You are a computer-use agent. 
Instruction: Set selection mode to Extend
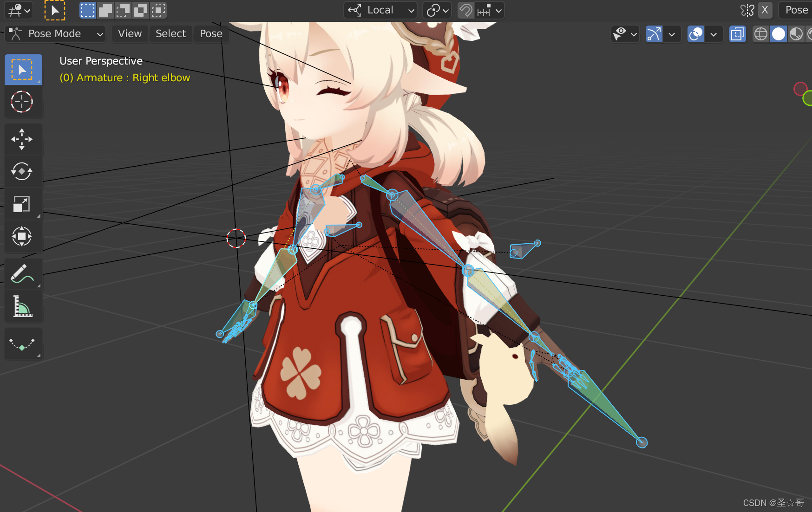coord(105,10)
